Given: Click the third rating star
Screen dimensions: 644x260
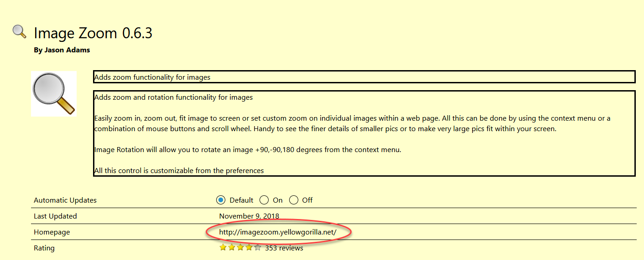Looking at the screenshot, I should pos(240,248).
